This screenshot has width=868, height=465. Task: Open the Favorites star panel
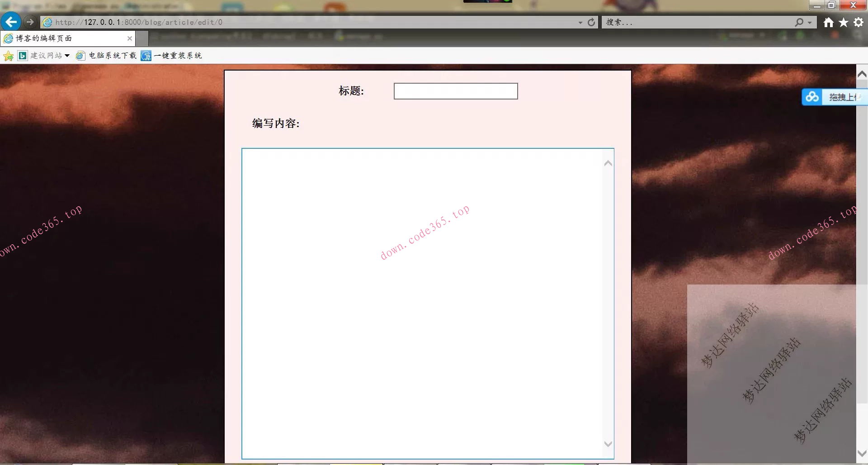[843, 22]
